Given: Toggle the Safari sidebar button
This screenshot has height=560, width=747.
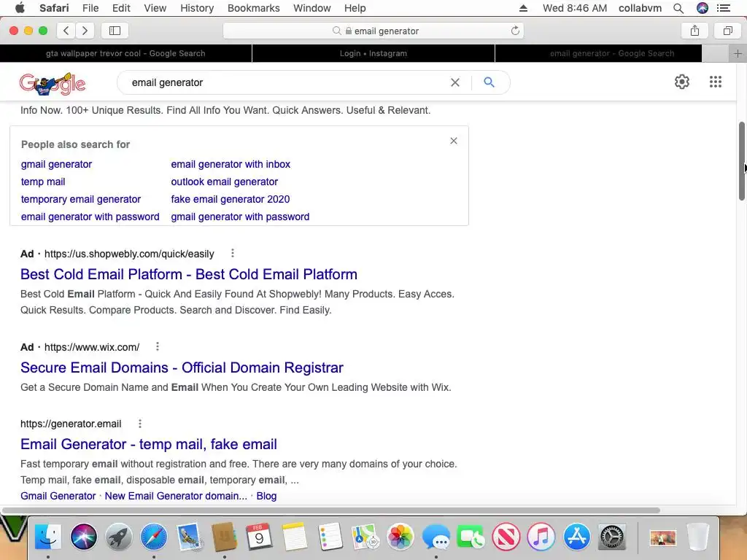Looking at the screenshot, I should point(115,31).
